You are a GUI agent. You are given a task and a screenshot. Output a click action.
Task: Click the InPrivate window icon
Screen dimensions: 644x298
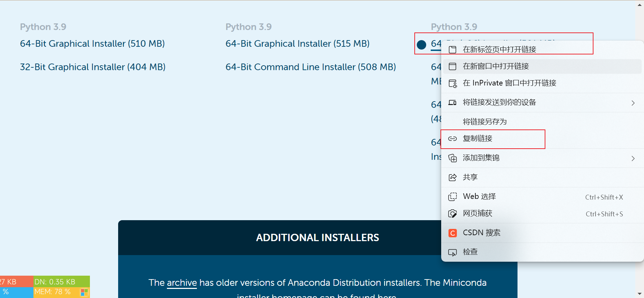tap(453, 83)
